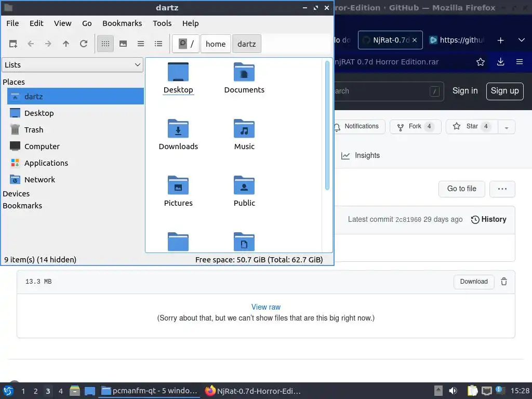Click the dartz path button
The width and height of the screenshot is (532, 399).
(247, 44)
